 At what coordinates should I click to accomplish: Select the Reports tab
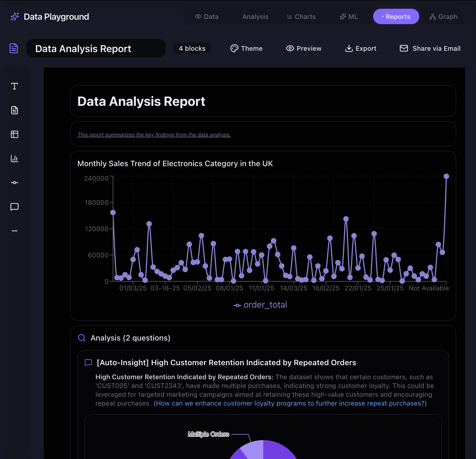(396, 17)
